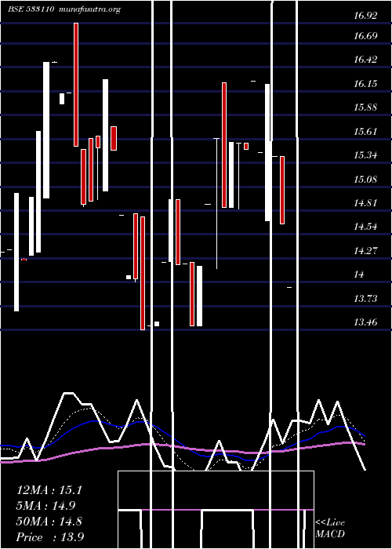Select the 16.15 price axis label
The image size is (392, 549).
pyautogui.click(x=365, y=83)
